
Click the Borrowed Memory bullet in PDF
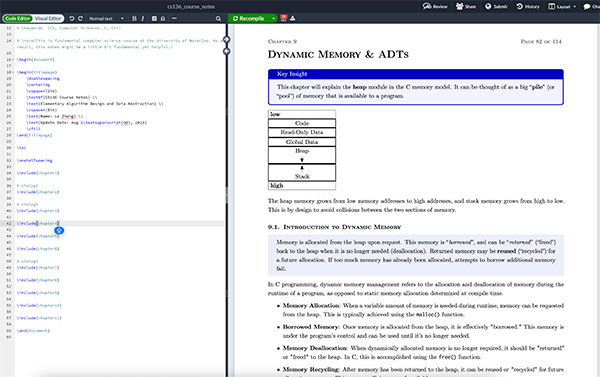420,331
